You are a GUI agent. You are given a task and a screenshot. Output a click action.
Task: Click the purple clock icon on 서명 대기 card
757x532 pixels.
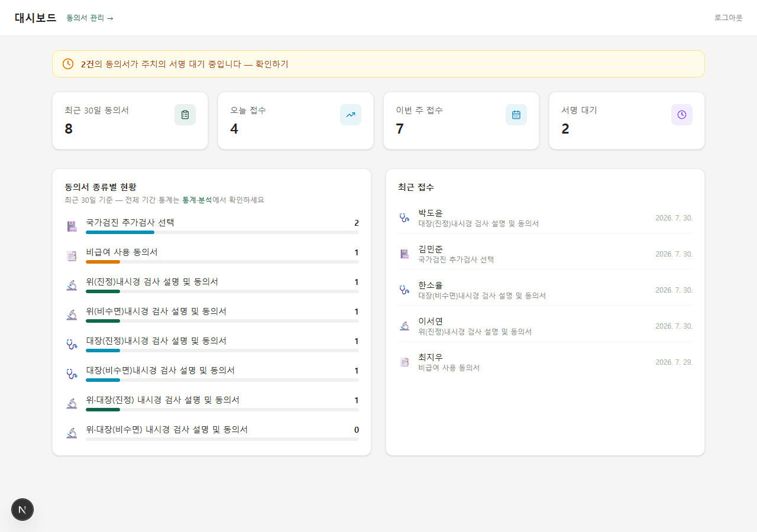point(682,115)
